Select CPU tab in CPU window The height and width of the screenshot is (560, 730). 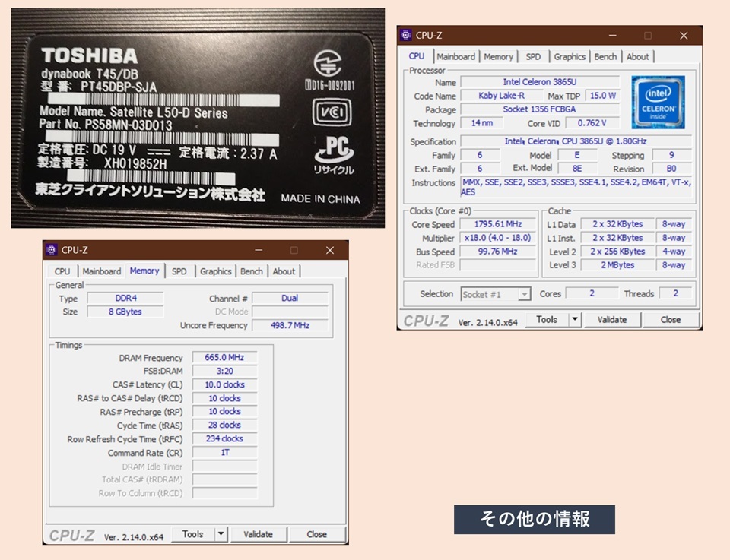click(416, 56)
